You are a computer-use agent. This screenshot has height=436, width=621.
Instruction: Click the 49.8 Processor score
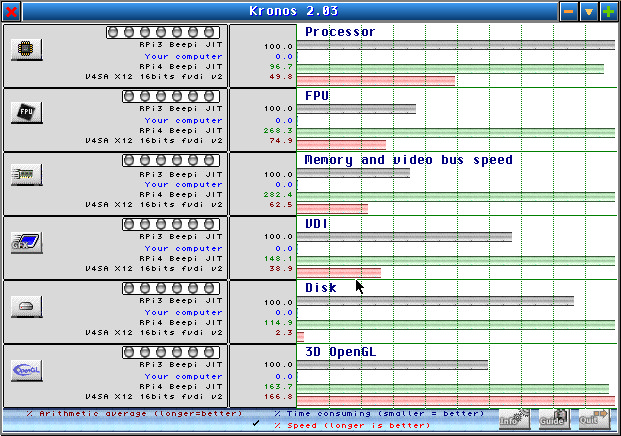pyautogui.click(x=281, y=76)
